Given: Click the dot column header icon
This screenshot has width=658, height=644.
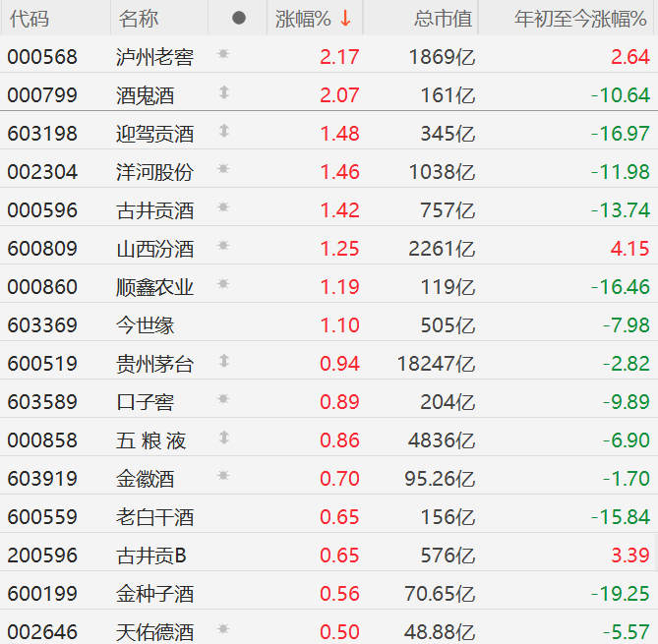Looking at the screenshot, I should pyautogui.click(x=238, y=18).
